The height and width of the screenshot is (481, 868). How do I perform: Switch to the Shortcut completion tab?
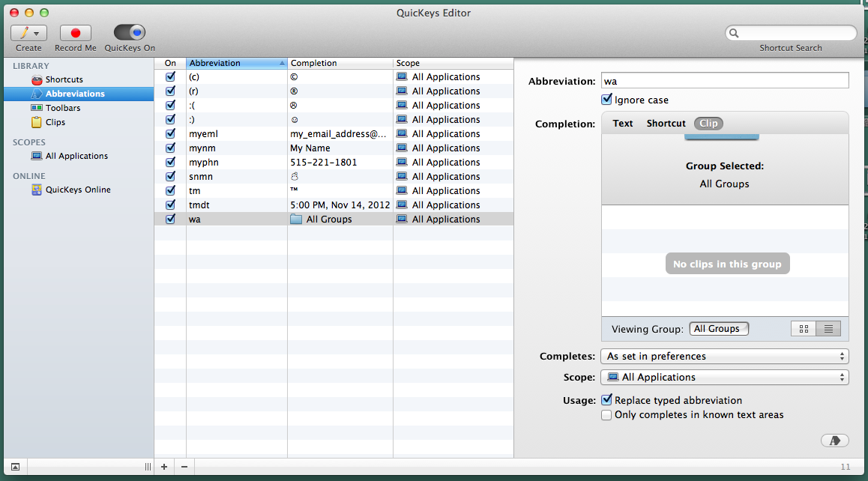point(666,124)
